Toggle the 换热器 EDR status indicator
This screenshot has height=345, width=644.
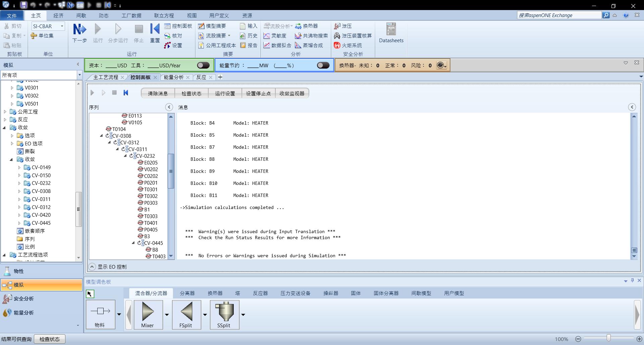coord(441,65)
